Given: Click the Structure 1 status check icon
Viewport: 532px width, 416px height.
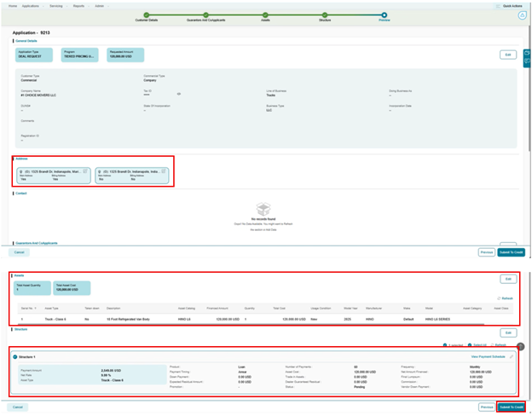Looking at the screenshot, I should click(15, 357).
